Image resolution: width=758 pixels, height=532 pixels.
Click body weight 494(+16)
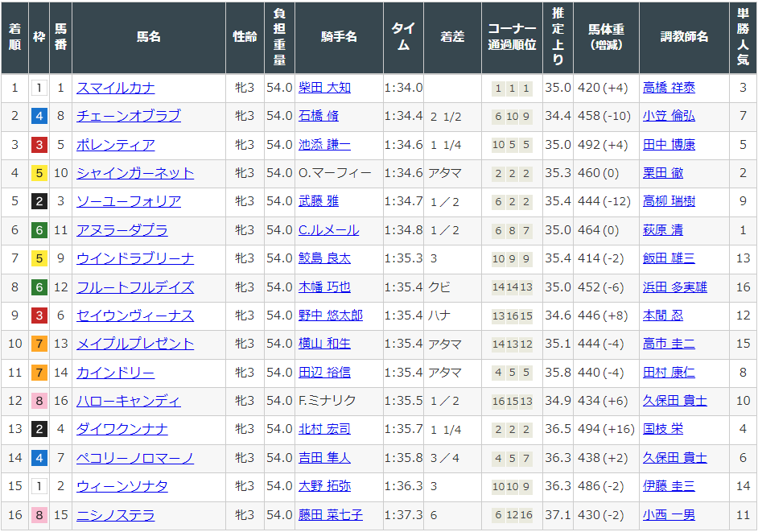pyautogui.click(x=606, y=429)
